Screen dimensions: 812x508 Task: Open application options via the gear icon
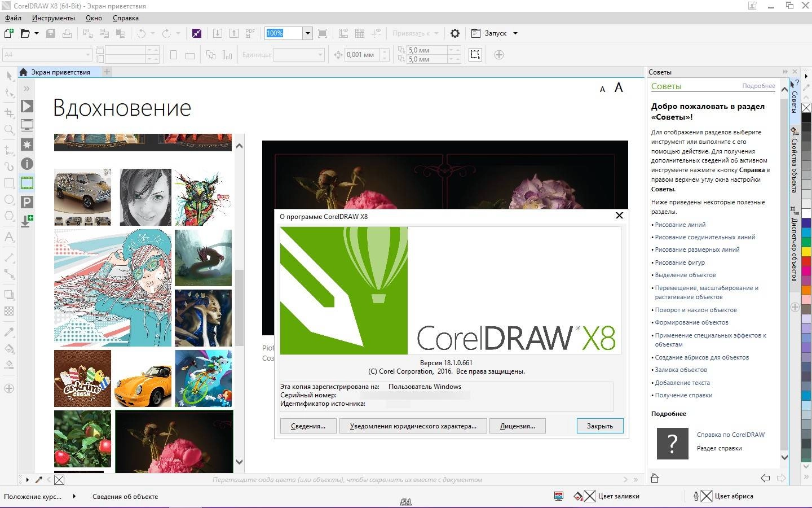pos(455,33)
